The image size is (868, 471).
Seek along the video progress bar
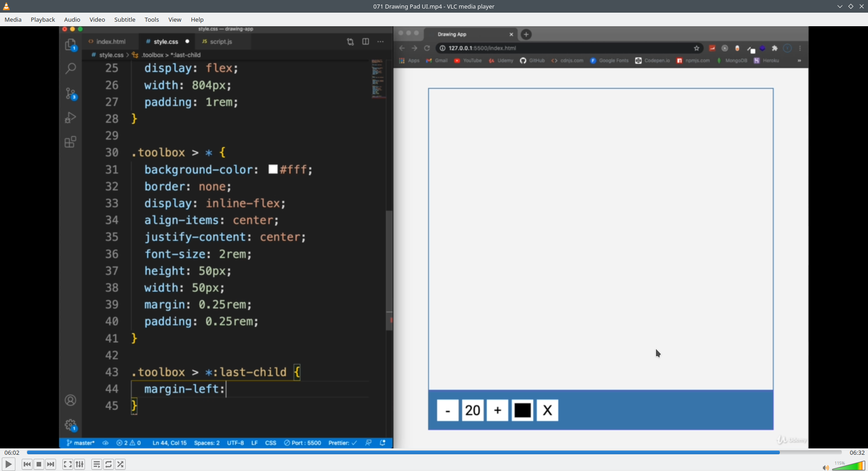(434, 452)
